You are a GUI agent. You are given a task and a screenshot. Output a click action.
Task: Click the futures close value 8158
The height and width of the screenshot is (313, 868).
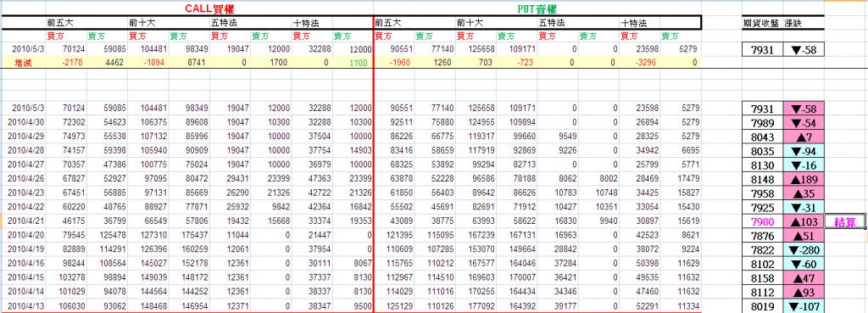coord(763,279)
